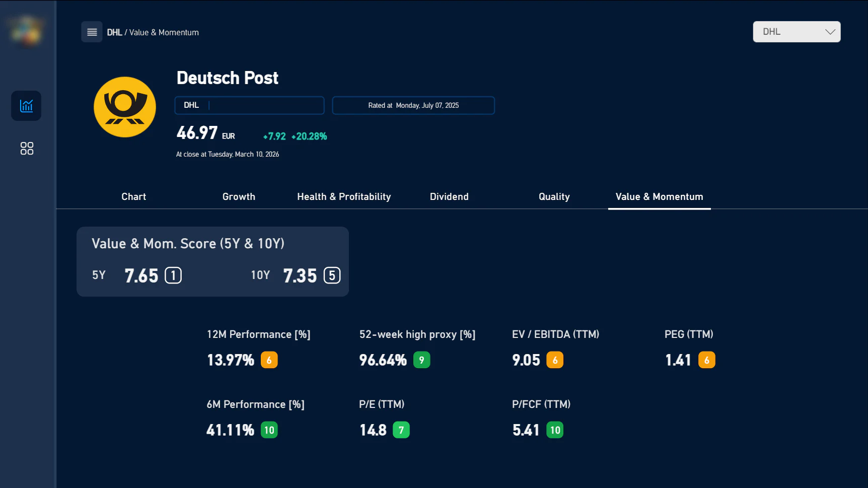Click the rank badge 1 beside 5Y score
This screenshot has width=868, height=488.
173,275
